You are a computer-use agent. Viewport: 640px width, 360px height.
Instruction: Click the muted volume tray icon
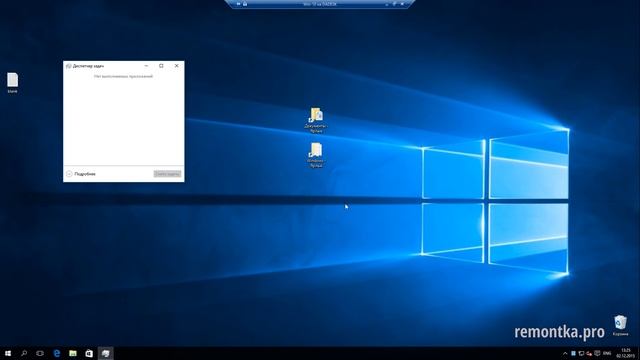589,354
